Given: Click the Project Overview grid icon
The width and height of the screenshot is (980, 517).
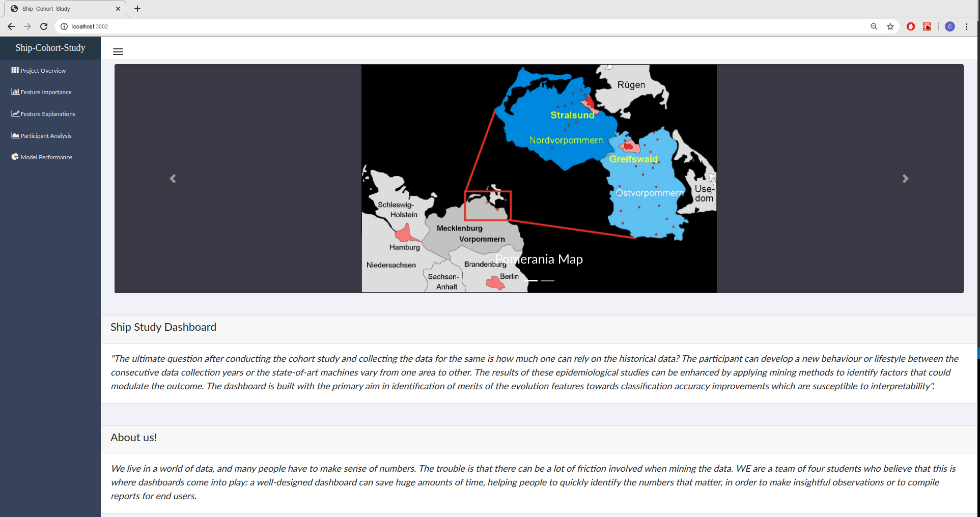Looking at the screenshot, I should [15, 70].
